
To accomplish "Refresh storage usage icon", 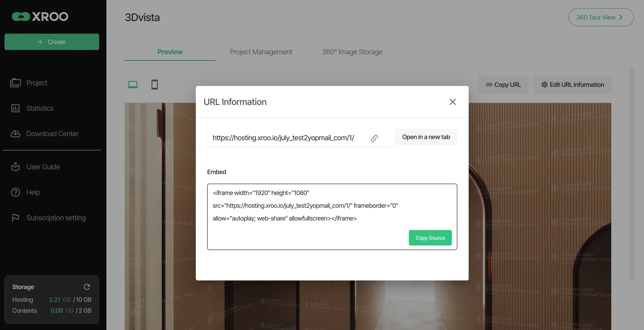I will pyautogui.click(x=87, y=287).
